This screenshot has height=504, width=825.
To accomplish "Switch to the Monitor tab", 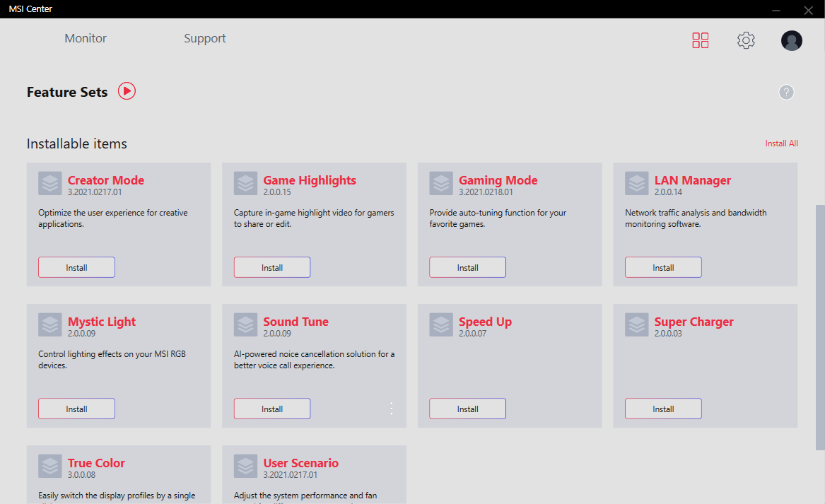I will click(86, 38).
